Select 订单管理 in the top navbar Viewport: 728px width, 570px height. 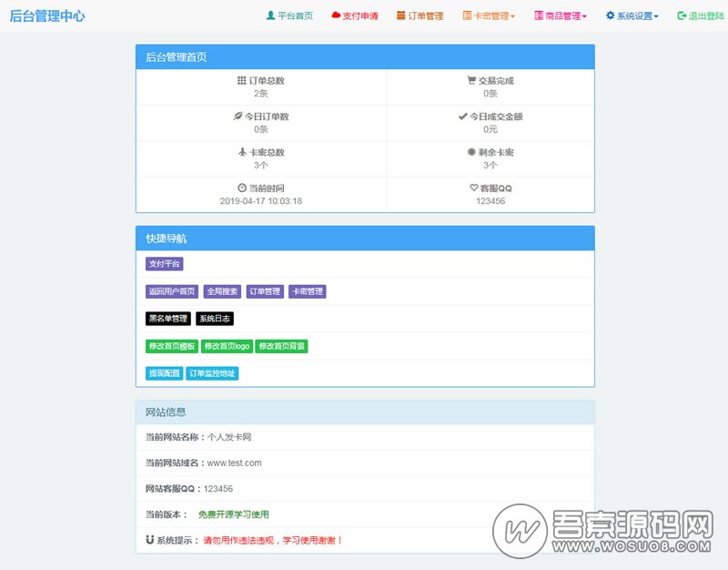420,15
